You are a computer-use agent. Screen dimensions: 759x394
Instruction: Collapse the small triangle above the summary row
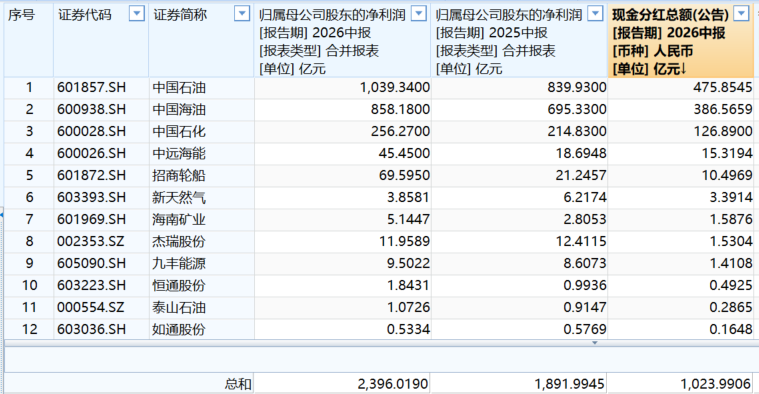pyautogui.click(x=594, y=343)
